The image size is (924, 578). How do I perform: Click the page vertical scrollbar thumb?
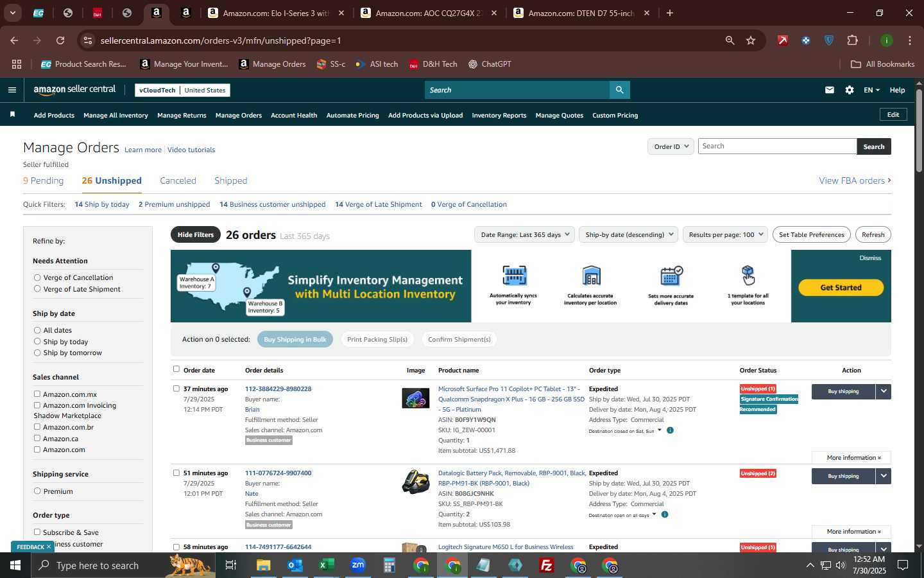tap(919, 130)
